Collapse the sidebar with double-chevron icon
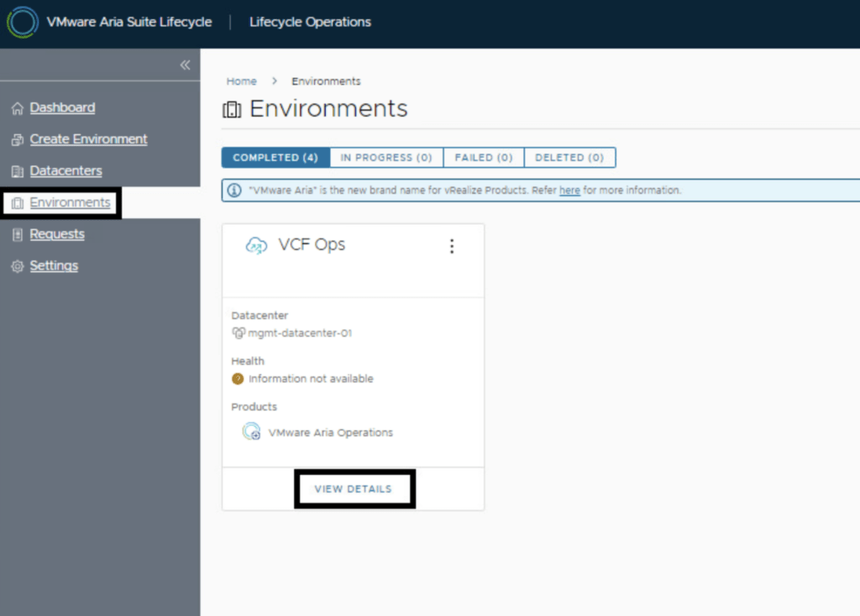The image size is (860, 616). pos(185,65)
